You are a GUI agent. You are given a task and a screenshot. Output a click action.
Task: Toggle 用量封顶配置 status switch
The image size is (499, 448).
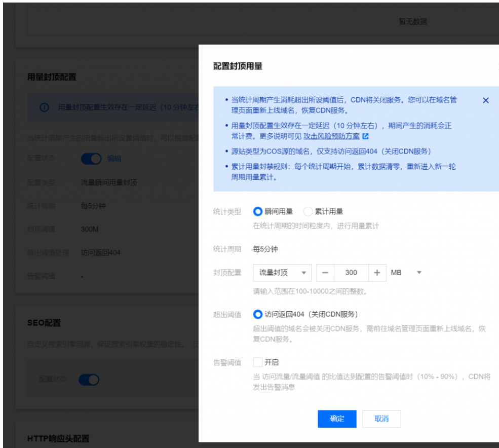(91, 159)
